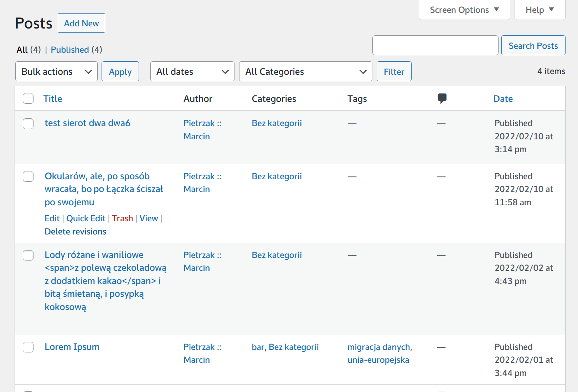Filter by tag 'unia-europejska'
The width and height of the screenshot is (578, 392).
pyautogui.click(x=378, y=360)
